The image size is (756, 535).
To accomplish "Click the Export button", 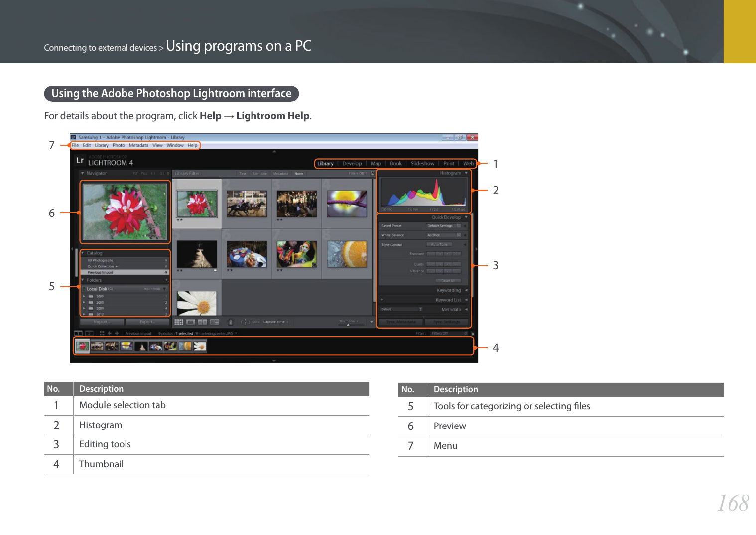I will 147,322.
